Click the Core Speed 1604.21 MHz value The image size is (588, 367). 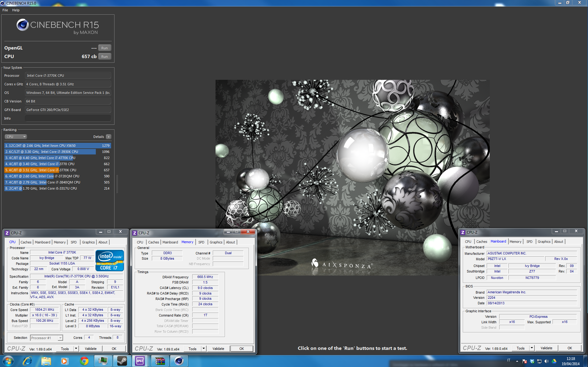tap(45, 310)
